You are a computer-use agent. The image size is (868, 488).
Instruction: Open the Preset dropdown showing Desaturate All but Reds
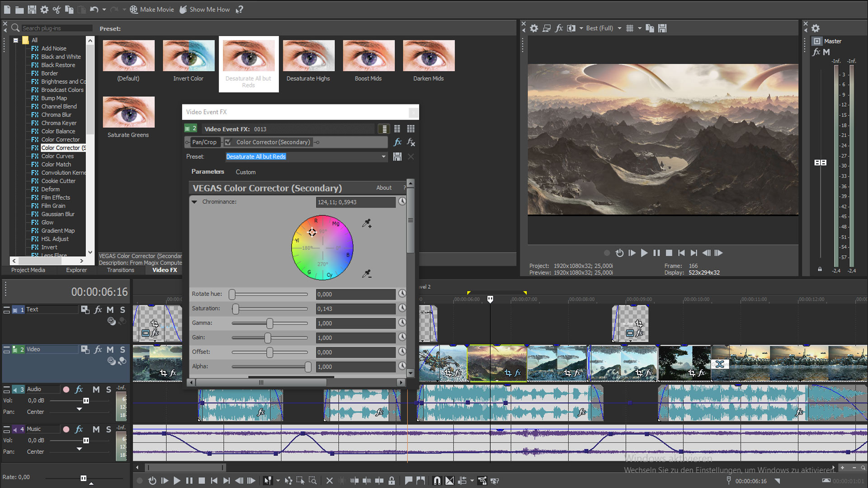(383, 156)
